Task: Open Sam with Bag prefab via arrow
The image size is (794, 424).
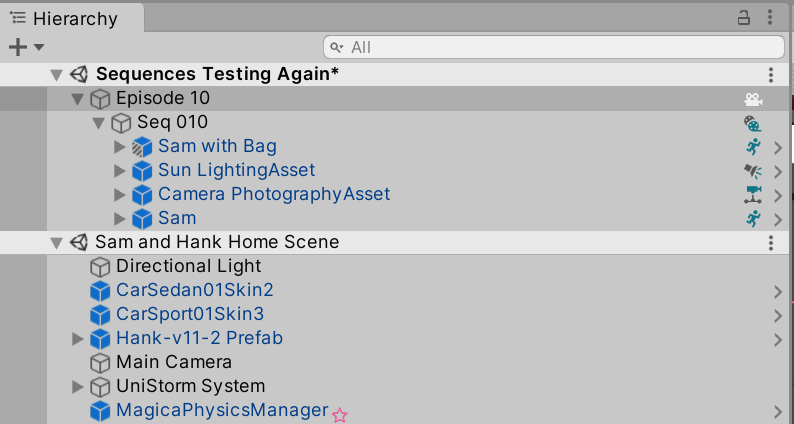Action: point(778,148)
